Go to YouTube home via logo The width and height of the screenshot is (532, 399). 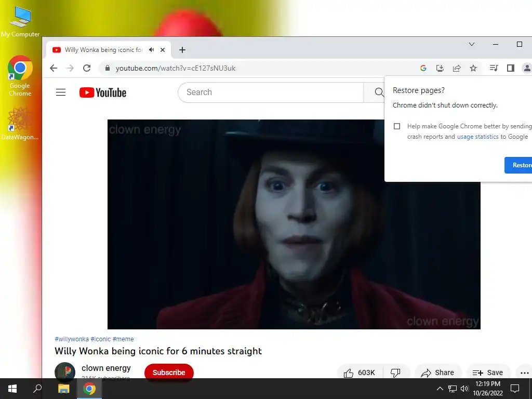coord(103,92)
